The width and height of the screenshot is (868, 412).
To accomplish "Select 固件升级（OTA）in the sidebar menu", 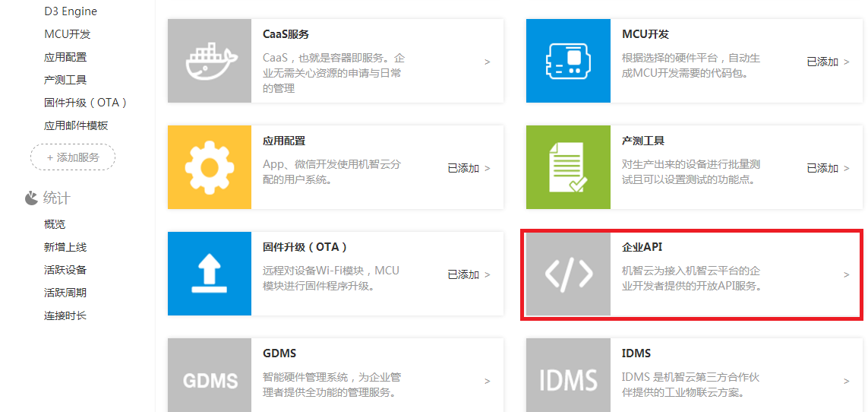I will (x=86, y=103).
